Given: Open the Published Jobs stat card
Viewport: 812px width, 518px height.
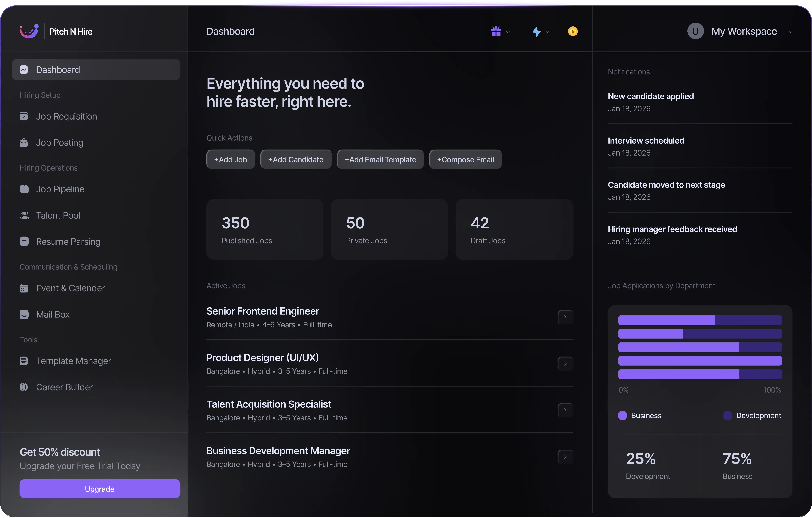Looking at the screenshot, I should 265,229.
